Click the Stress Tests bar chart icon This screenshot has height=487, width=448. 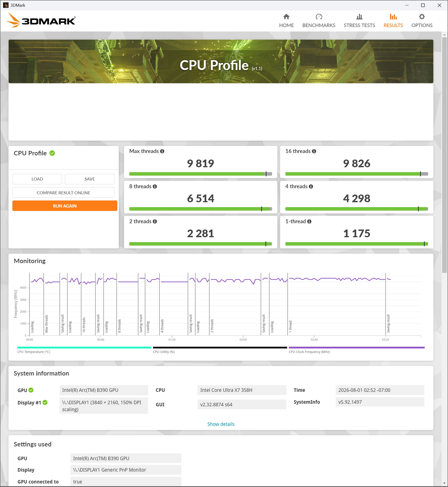pyautogui.click(x=359, y=17)
